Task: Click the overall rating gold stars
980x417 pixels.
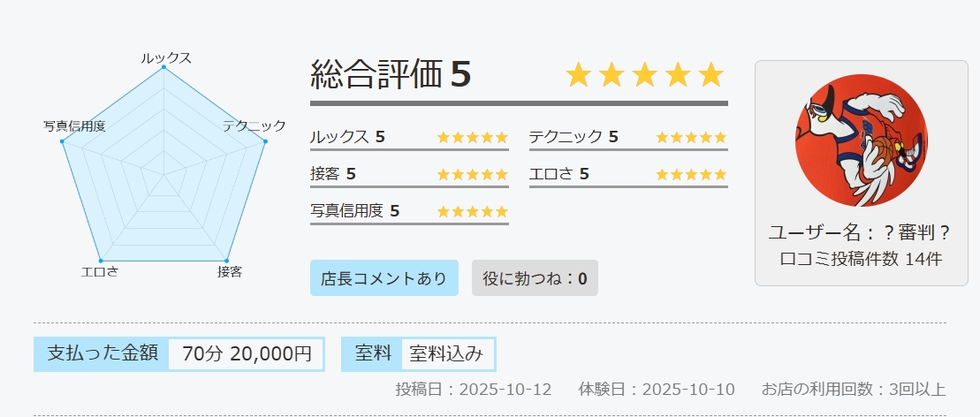Action: click(644, 75)
